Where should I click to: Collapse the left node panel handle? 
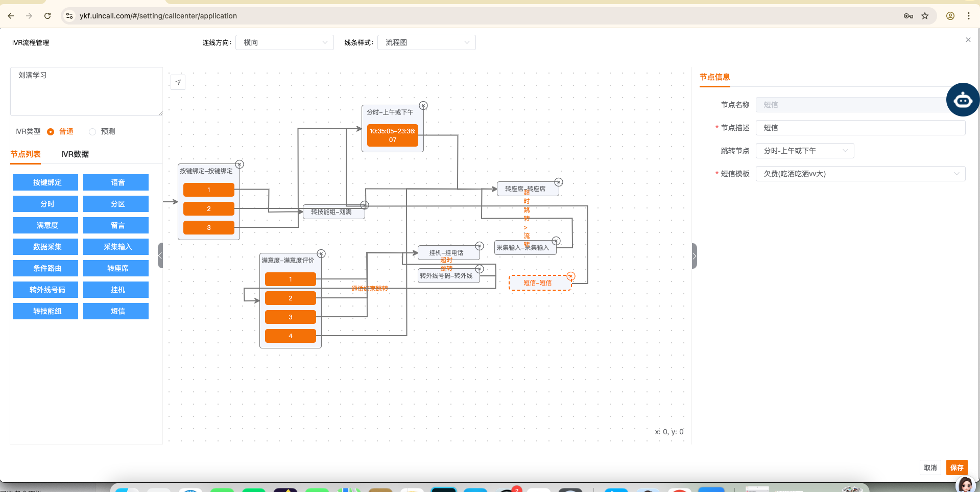click(160, 255)
